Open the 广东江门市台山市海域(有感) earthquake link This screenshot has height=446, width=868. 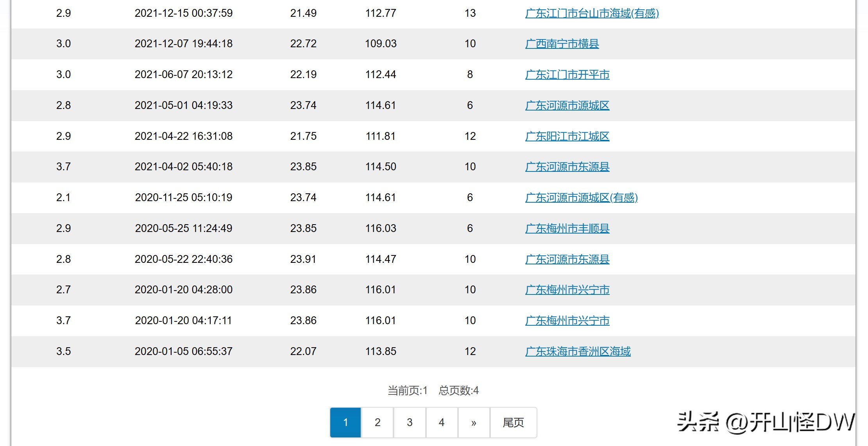coord(592,13)
